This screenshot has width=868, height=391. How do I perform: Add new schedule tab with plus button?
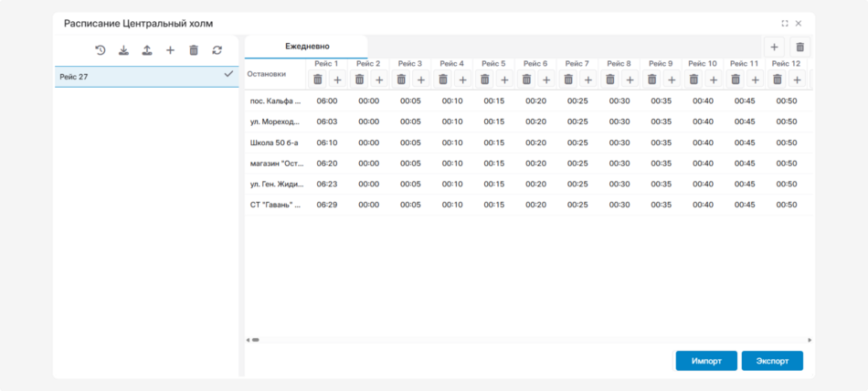pyautogui.click(x=774, y=47)
